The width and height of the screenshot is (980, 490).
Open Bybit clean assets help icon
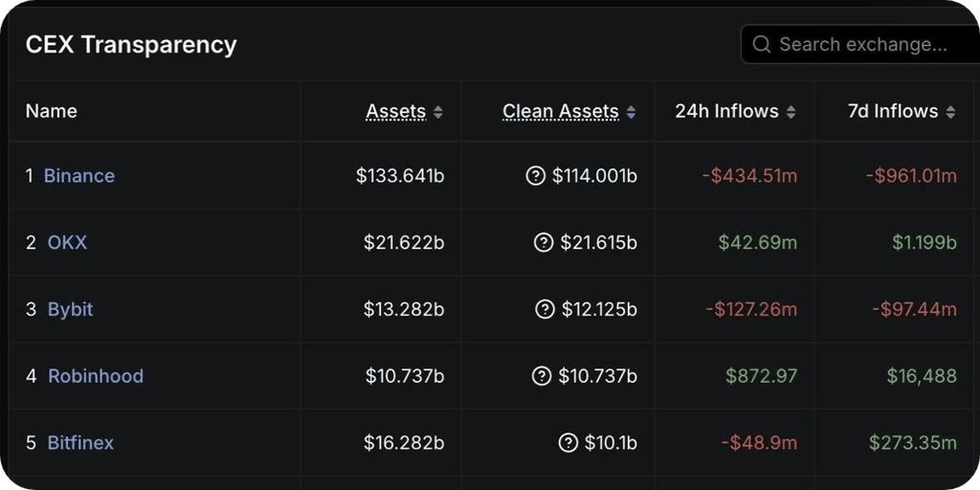545,309
